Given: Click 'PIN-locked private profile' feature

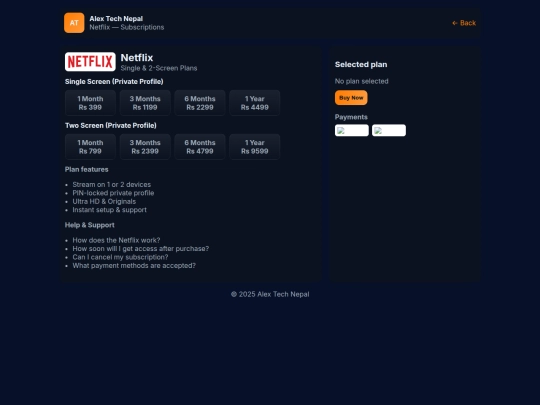Looking at the screenshot, I should pos(113,193).
